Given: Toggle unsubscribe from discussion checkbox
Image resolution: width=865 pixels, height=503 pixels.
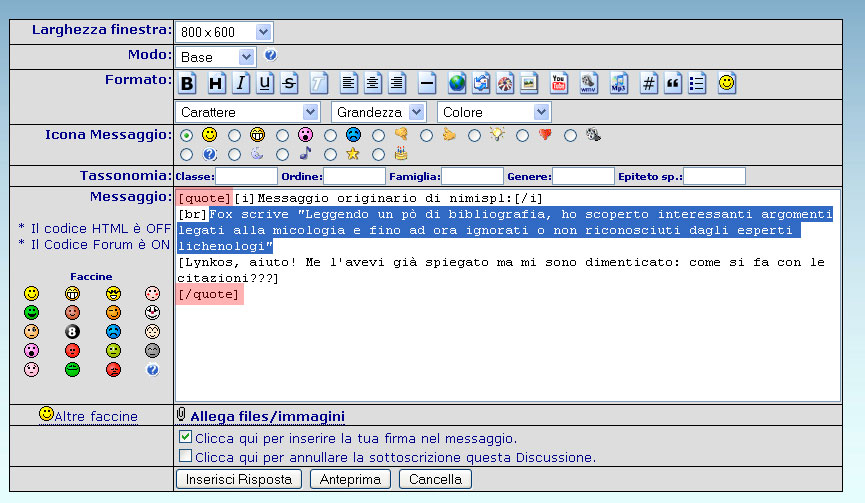Looking at the screenshot, I should pyautogui.click(x=185, y=456).
